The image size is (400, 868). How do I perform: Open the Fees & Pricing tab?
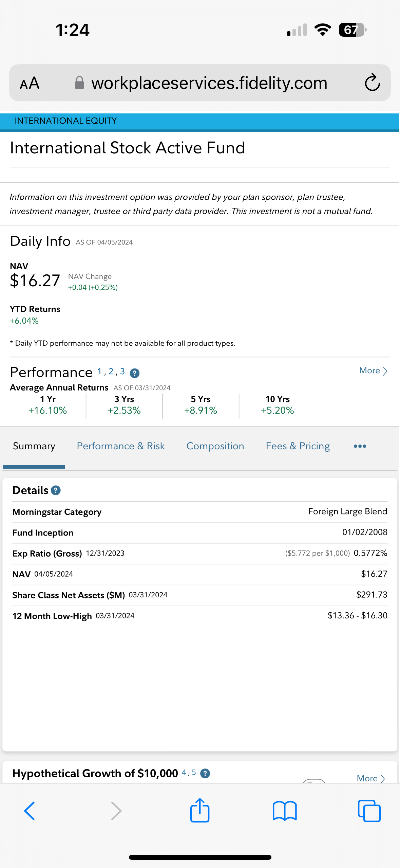click(x=298, y=446)
